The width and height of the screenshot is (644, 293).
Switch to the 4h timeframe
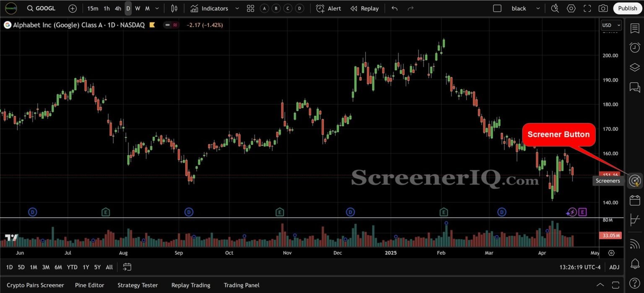tap(118, 8)
